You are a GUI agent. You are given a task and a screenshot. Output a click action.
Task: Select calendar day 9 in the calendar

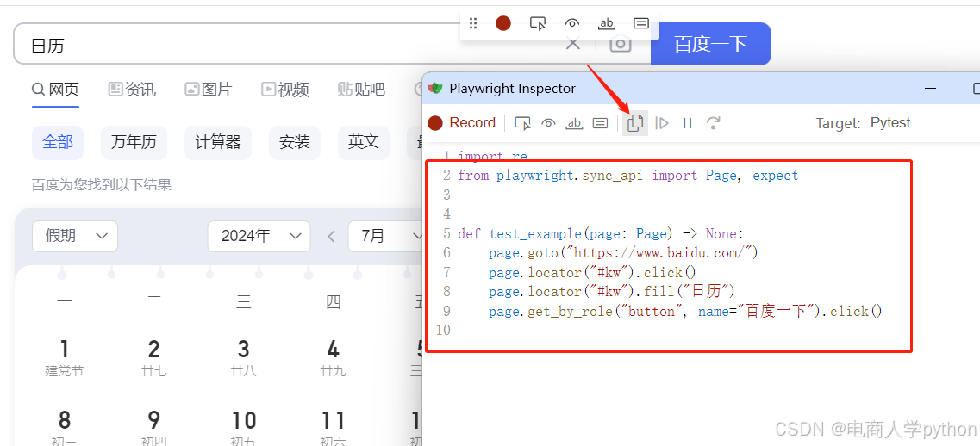(x=153, y=427)
